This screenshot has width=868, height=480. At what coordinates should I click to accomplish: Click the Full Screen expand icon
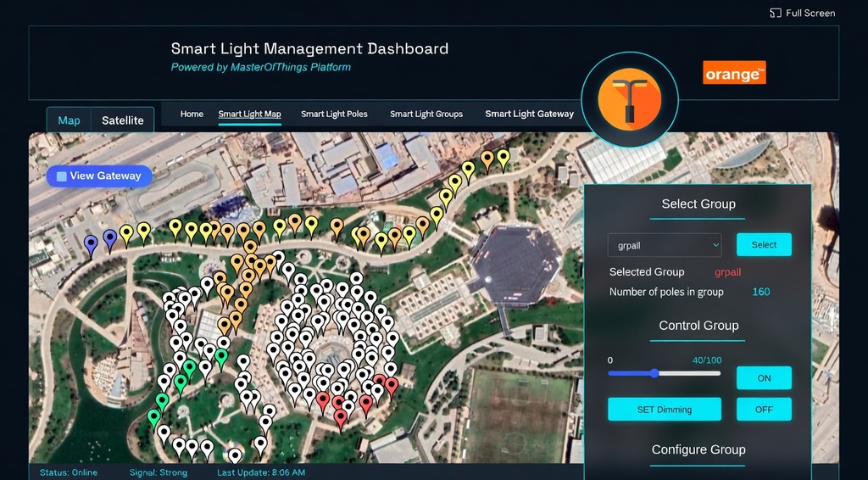point(775,13)
